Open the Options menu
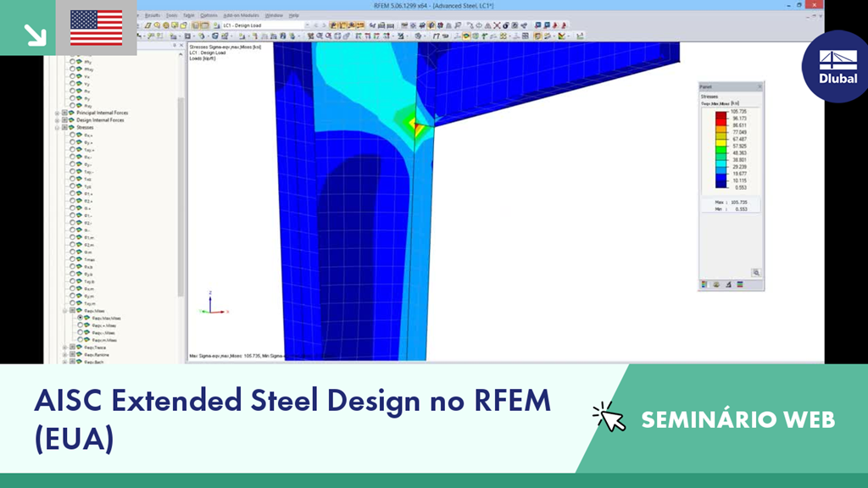This screenshot has width=868, height=488. [209, 15]
